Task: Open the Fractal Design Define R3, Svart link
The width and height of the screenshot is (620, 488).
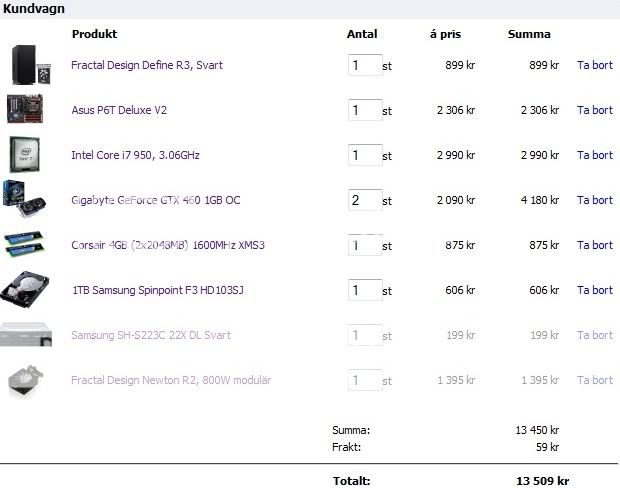Action: coord(147,65)
